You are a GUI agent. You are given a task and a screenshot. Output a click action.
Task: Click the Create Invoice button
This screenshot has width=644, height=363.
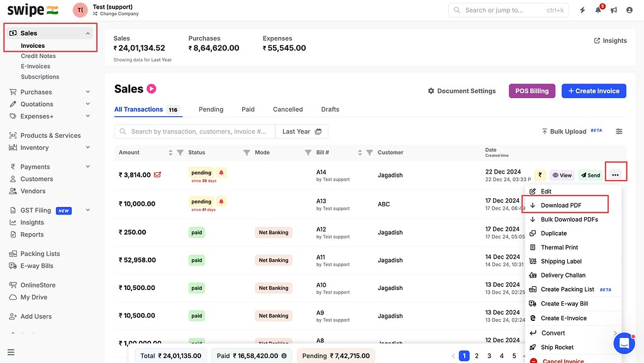coord(594,91)
